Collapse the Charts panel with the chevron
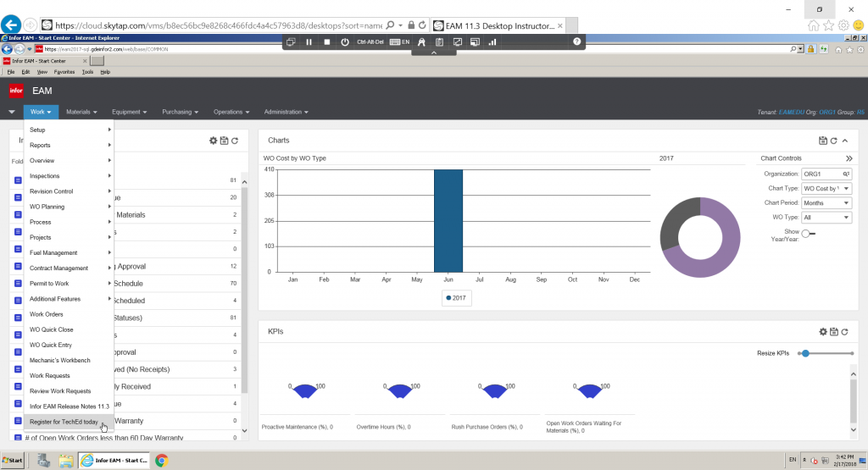868x470 pixels. click(845, 141)
